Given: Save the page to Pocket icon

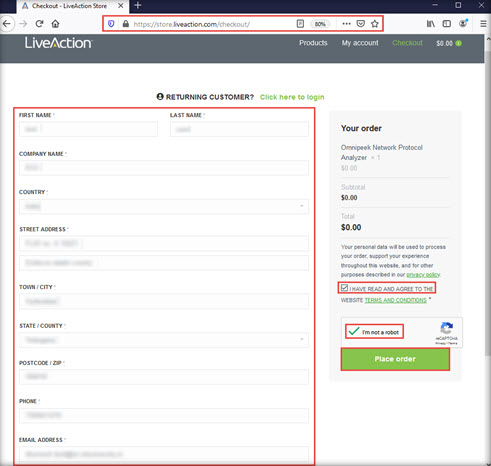Looking at the screenshot, I should click(x=360, y=24).
